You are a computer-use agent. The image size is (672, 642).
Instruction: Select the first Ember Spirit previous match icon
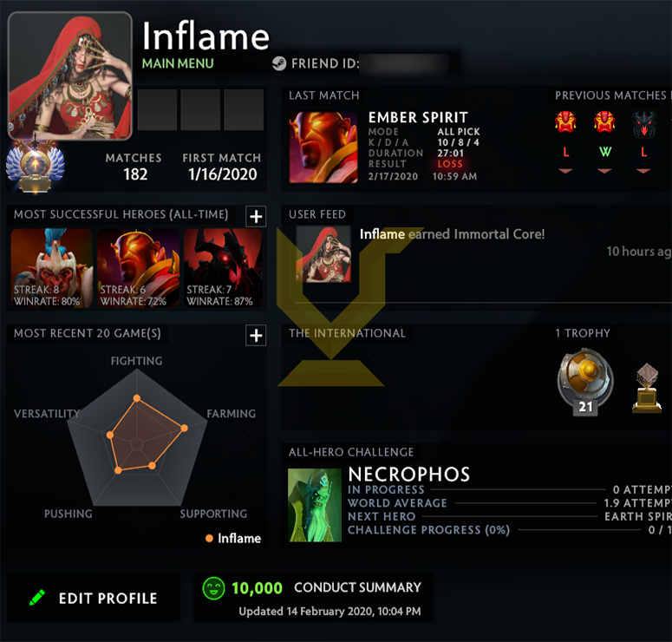click(565, 121)
